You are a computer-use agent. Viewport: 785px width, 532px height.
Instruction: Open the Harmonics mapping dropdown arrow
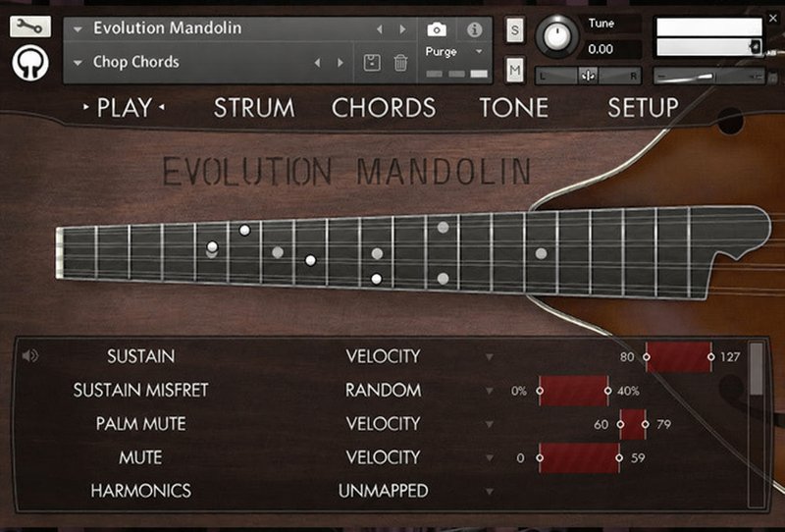coord(489,491)
